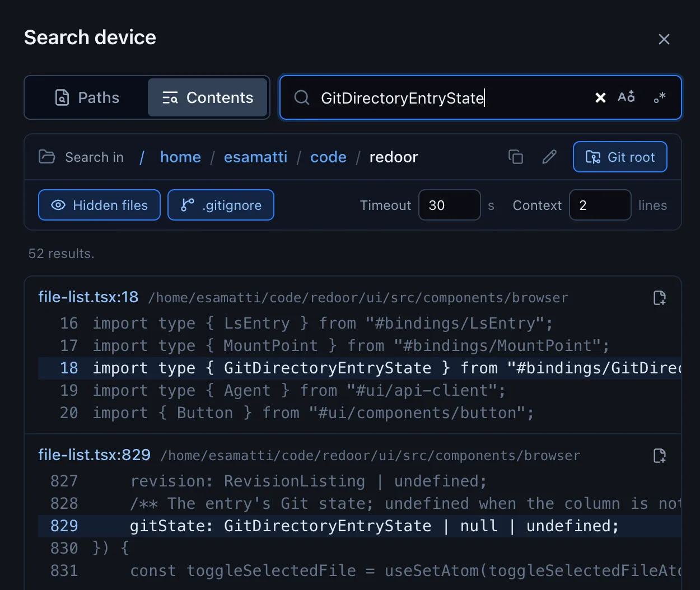The height and width of the screenshot is (590, 700).
Task: Switch to the Paths tab
Action: tap(87, 98)
